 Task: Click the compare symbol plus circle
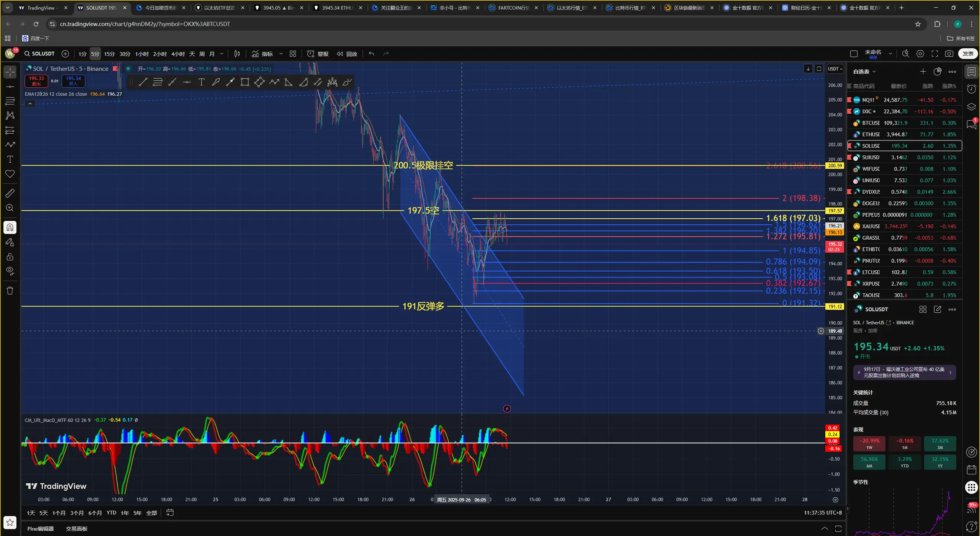pyautogui.click(x=65, y=54)
